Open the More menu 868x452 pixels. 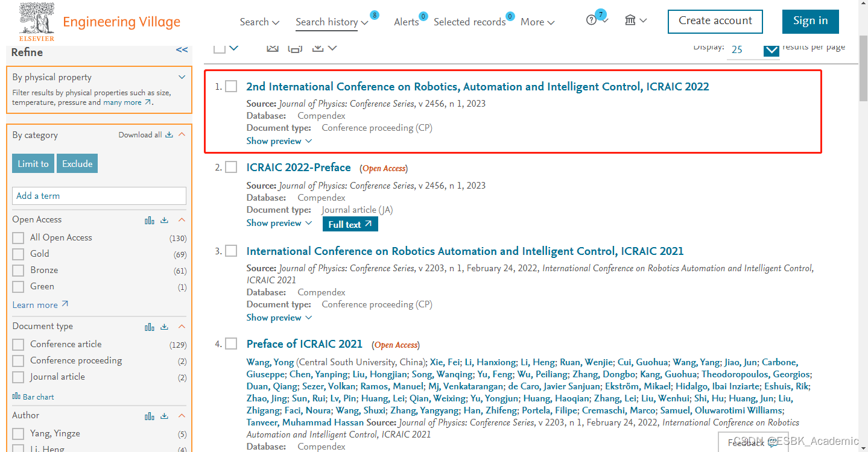click(537, 22)
